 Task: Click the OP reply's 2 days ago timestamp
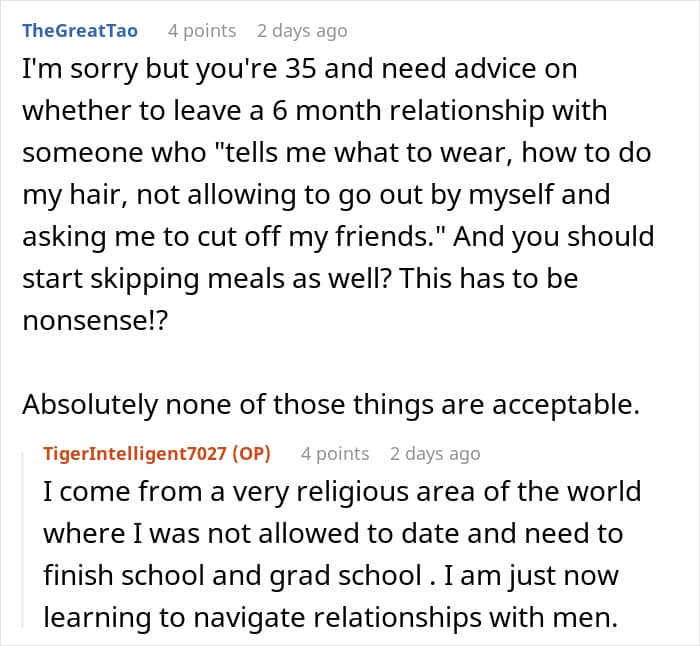pyautogui.click(x=435, y=454)
